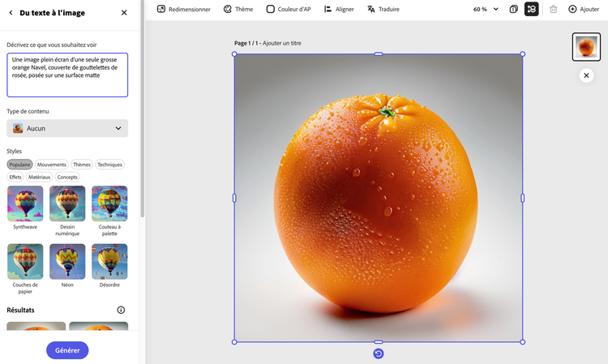Open the Type de contenu dropdown
Viewport: 608px width, 364px height.
point(67,128)
